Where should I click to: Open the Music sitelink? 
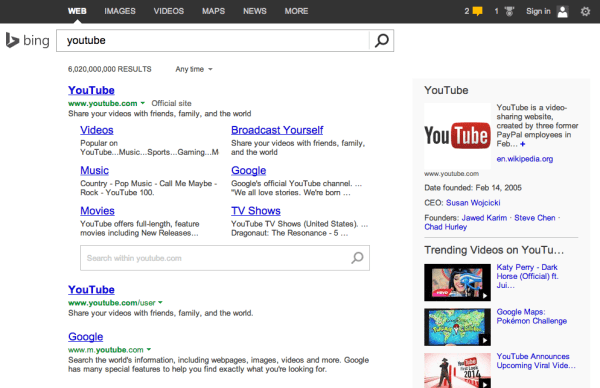point(95,171)
